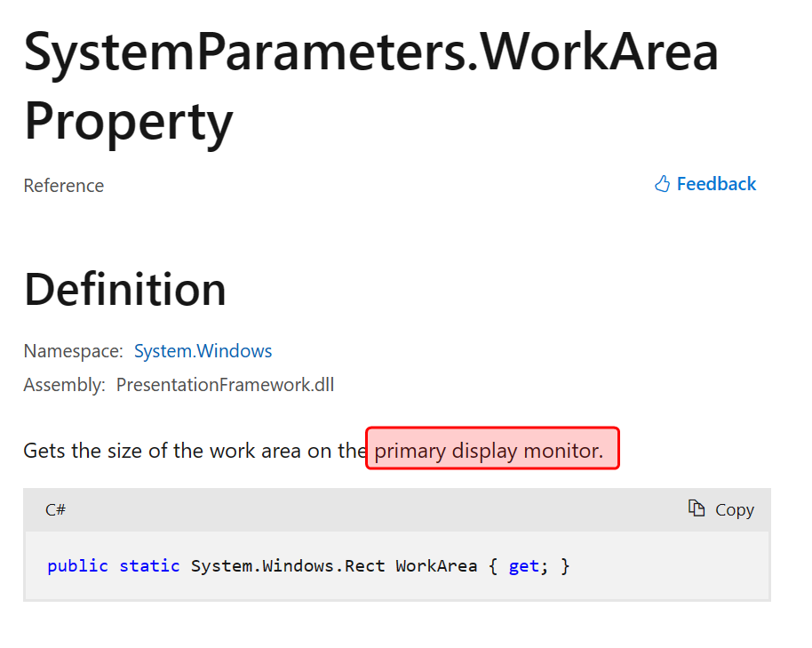Click the 'public' keyword in the code
The image size is (812, 648).
77,565
